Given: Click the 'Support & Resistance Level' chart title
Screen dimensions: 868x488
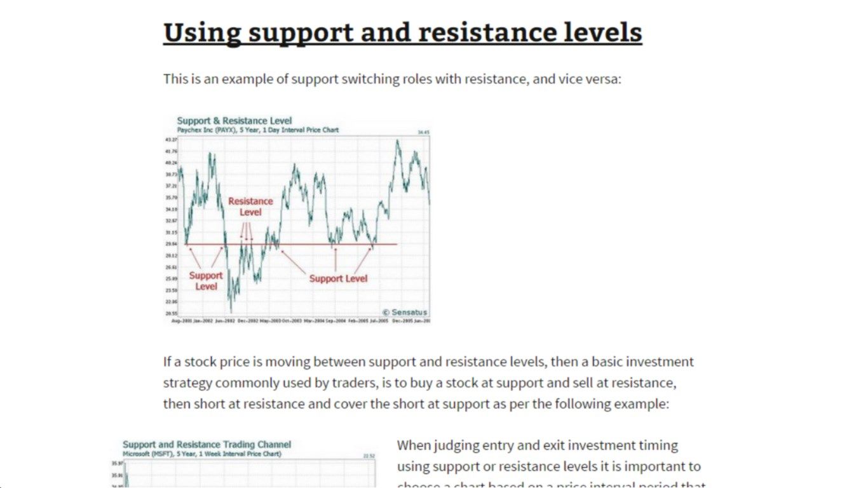Looking at the screenshot, I should pos(234,120).
